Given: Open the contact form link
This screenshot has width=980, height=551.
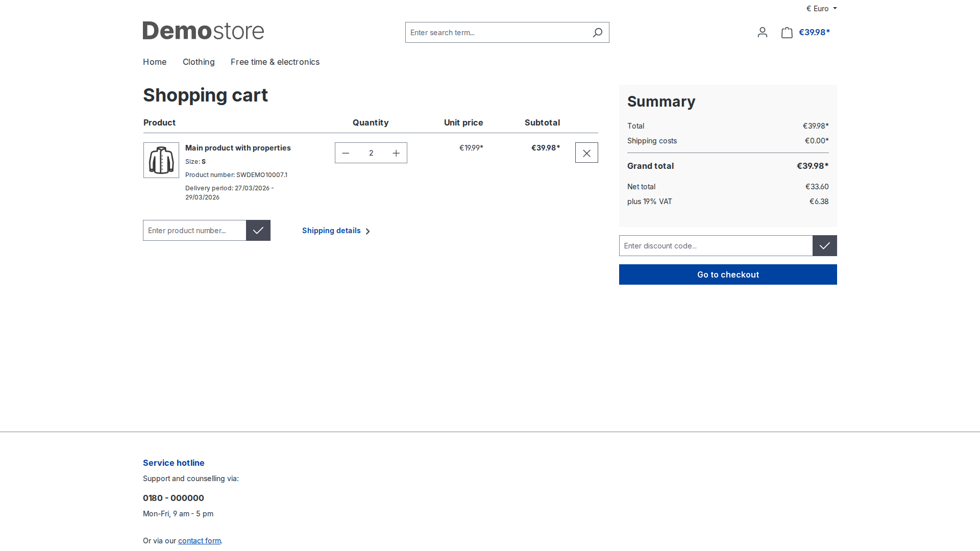Looking at the screenshot, I should click(200, 541).
